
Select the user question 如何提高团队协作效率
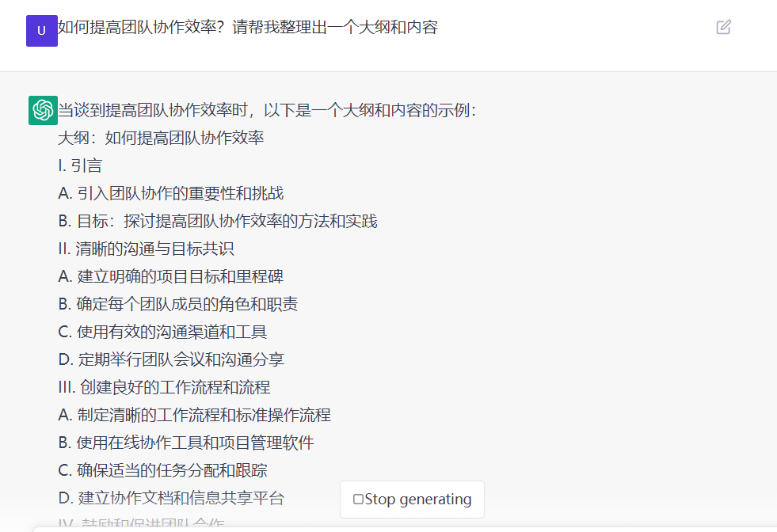click(x=246, y=27)
